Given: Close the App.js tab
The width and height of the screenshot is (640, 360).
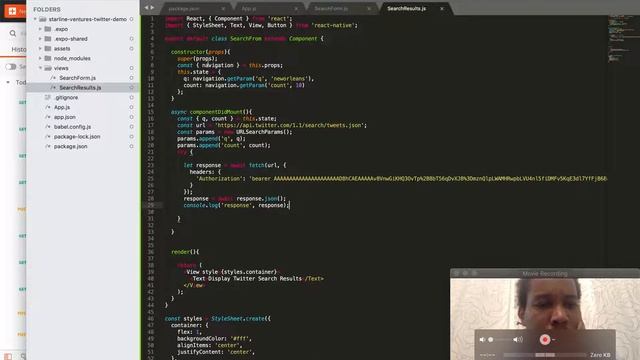Looking at the screenshot, I should 296,9.
